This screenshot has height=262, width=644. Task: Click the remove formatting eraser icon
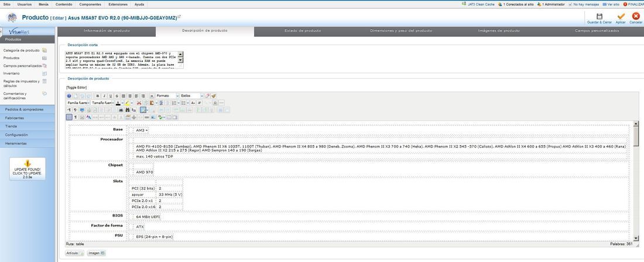[208, 96]
